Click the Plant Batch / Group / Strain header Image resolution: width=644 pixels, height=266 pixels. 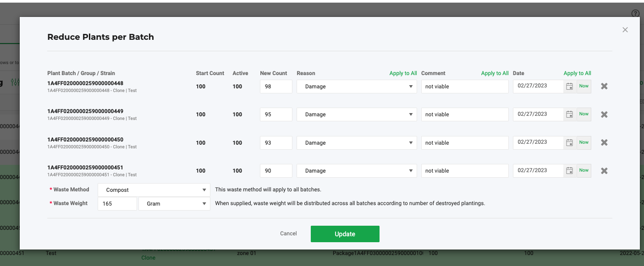(x=81, y=73)
